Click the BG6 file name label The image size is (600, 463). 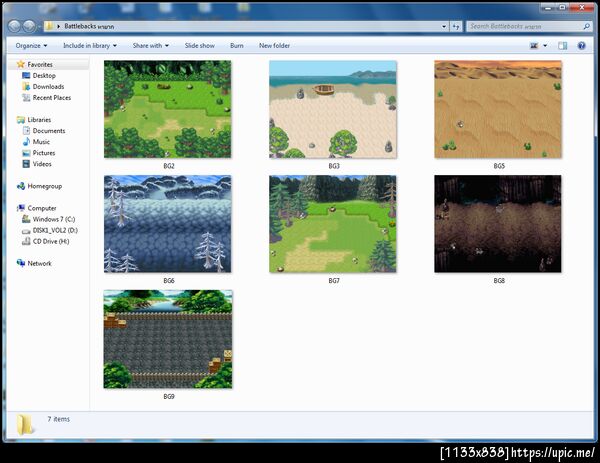169,281
